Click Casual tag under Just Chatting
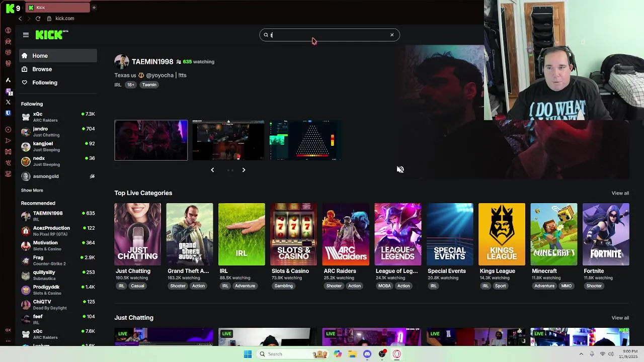This screenshot has height=362, width=644. [x=137, y=286]
